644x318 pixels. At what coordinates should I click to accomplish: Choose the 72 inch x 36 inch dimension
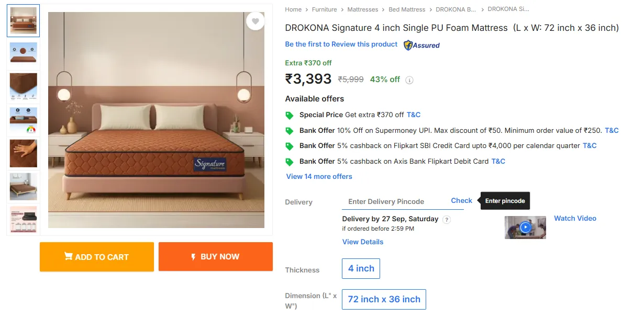pos(384,299)
